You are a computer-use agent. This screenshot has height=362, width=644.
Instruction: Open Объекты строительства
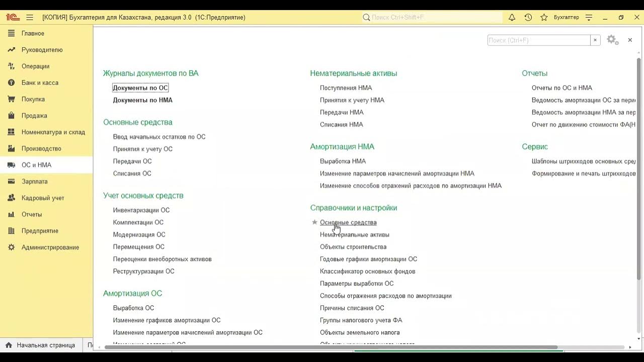[x=353, y=247]
